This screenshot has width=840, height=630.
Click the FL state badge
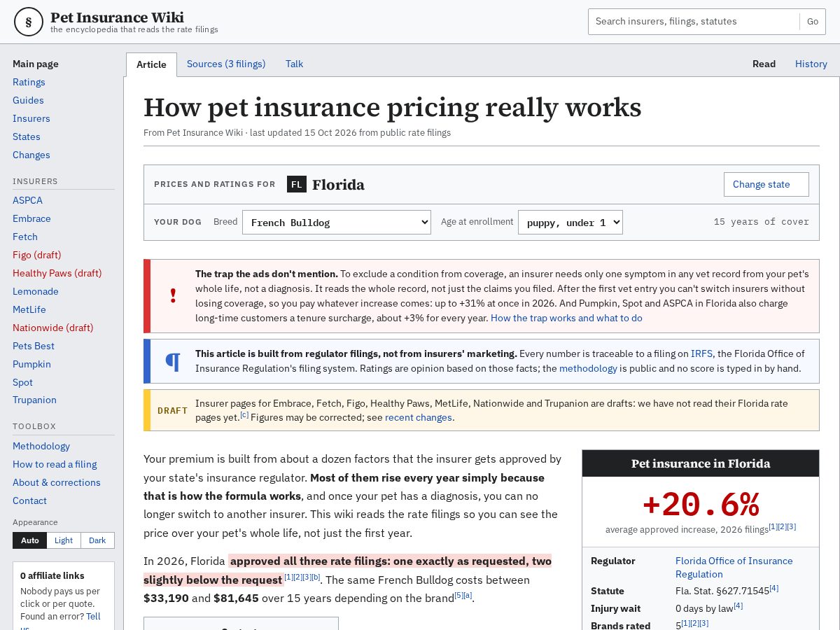pyautogui.click(x=297, y=184)
